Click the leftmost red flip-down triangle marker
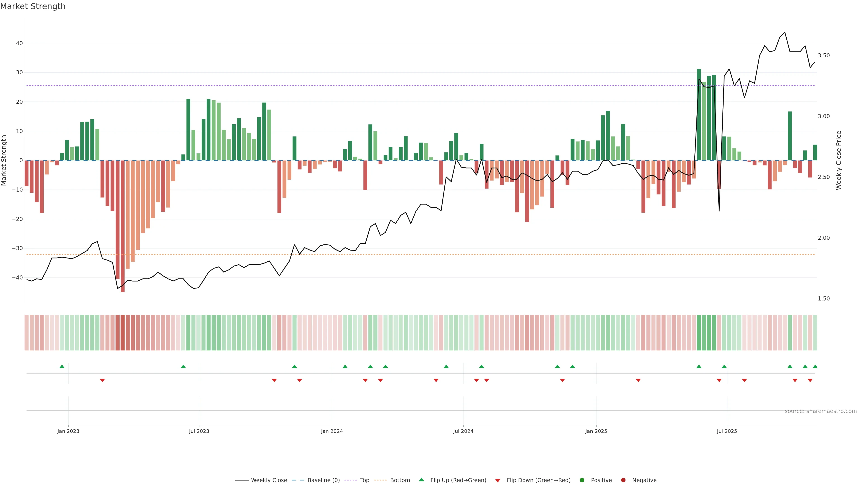 pos(102,380)
